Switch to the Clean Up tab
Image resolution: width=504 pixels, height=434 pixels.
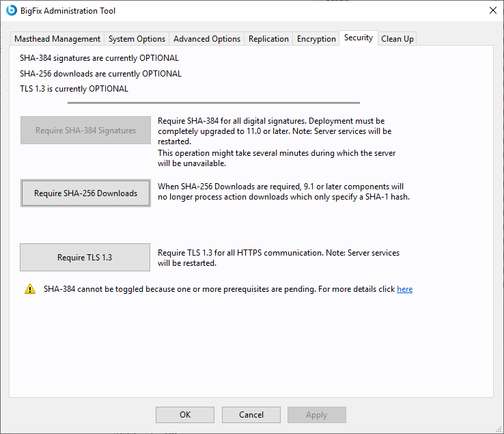(x=397, y=39)
